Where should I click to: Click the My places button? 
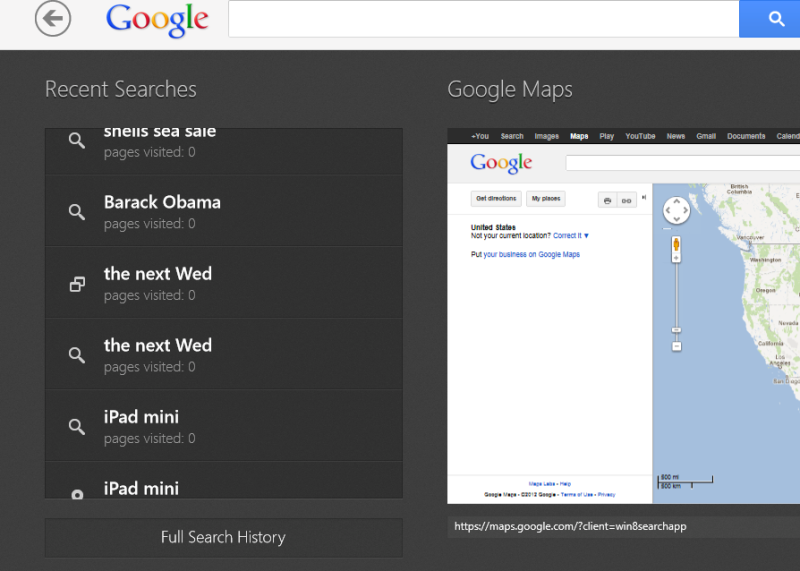point(546,198)
